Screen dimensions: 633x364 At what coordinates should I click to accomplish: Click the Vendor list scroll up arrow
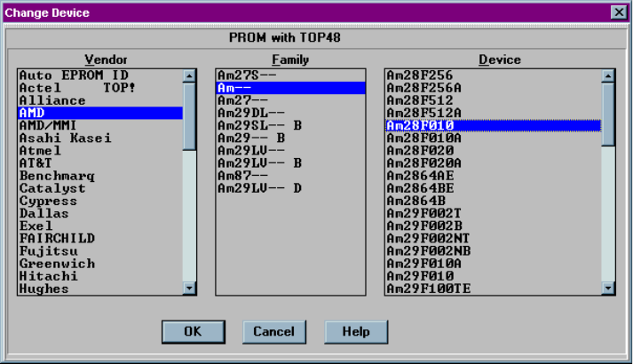pos(189,75)
